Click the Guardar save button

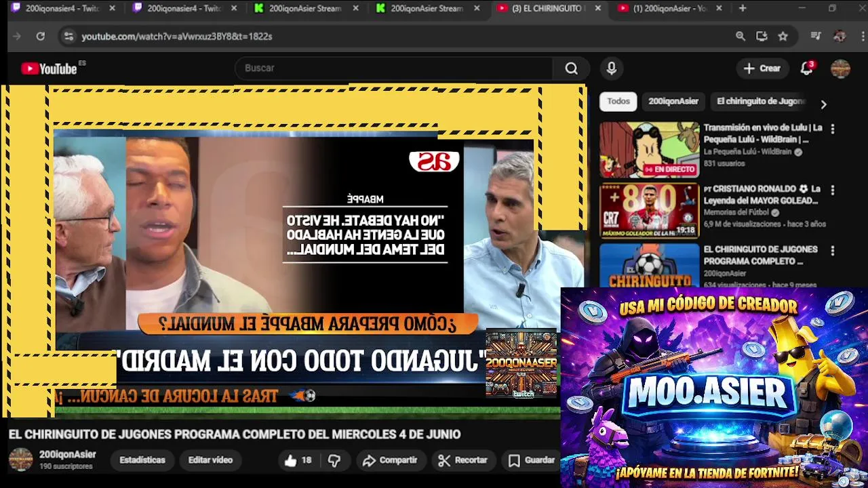click(x=532, y=460)
